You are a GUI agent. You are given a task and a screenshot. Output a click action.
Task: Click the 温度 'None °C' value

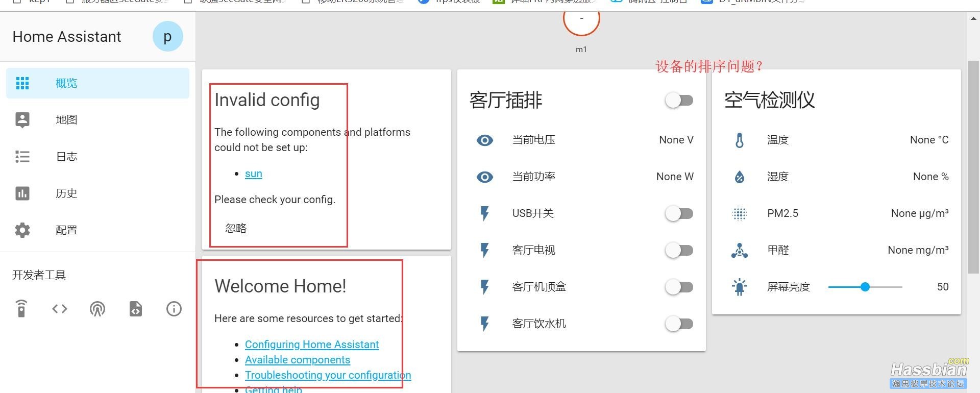click(929, 140)
